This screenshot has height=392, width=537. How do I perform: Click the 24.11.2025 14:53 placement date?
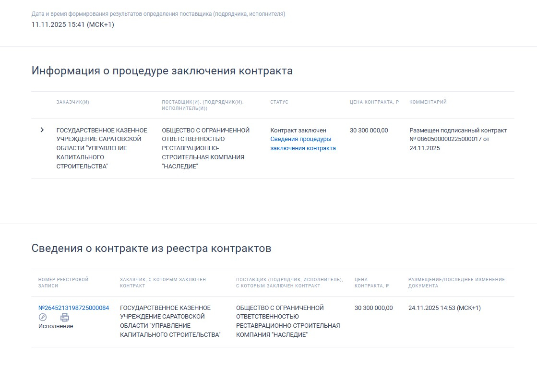tap(444, 308)
